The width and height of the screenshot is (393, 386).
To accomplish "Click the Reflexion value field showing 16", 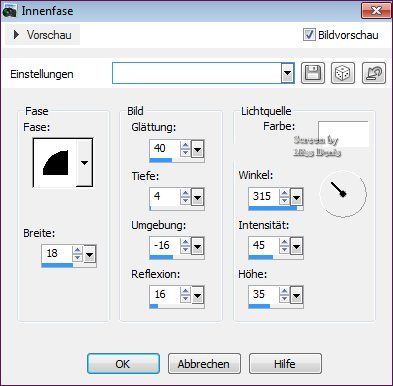I will coord(164,294).
